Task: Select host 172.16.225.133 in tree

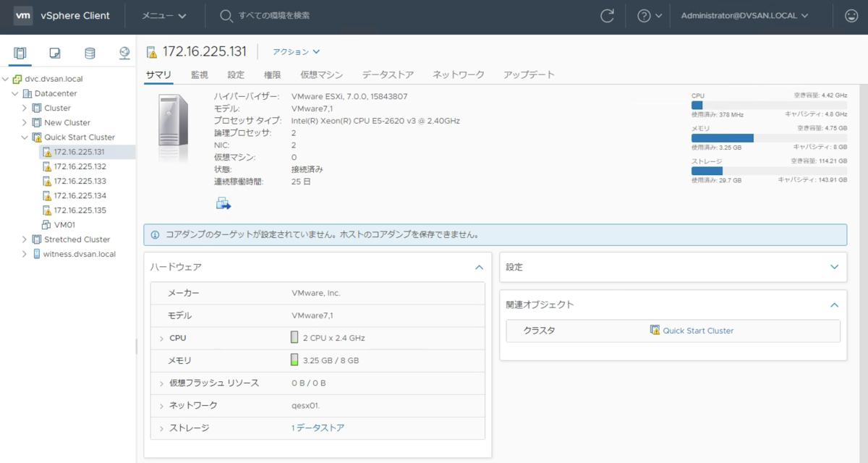Action: [80, 181]
